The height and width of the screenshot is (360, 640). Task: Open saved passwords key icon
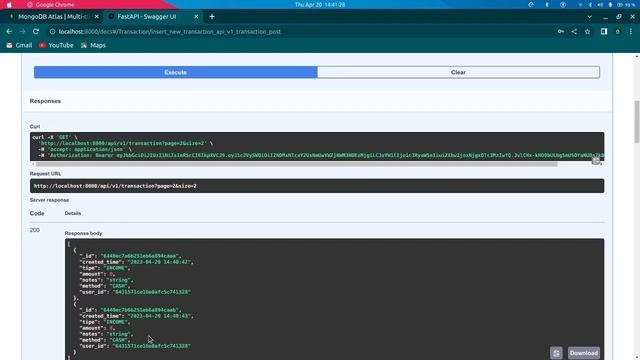click(561, 31)
